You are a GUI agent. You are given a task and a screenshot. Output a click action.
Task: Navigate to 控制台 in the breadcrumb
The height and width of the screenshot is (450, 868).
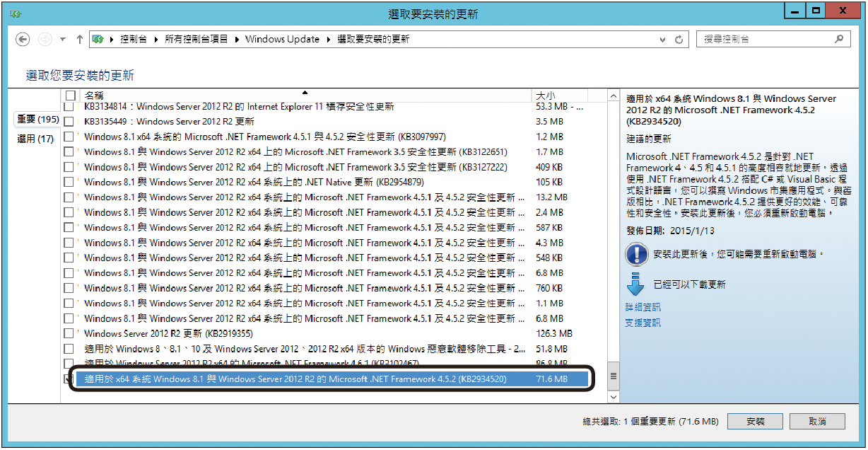(134, 40)
